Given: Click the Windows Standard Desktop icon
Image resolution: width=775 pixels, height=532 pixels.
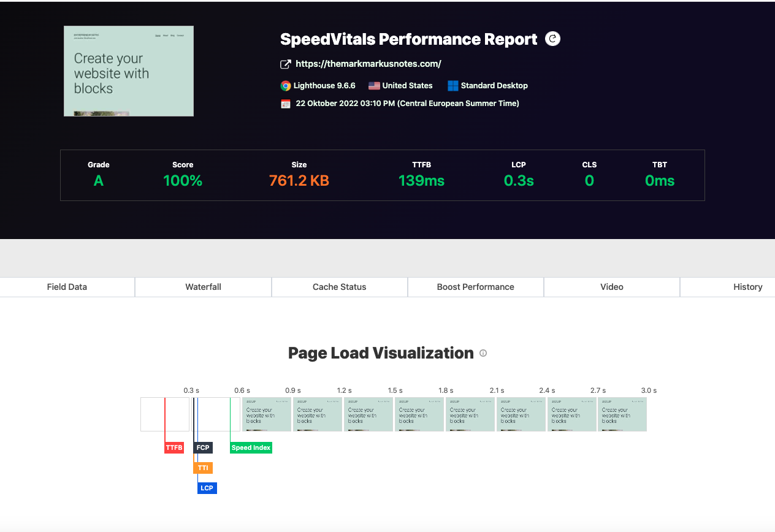Looking at the screenshot, I should coord(453,86).
